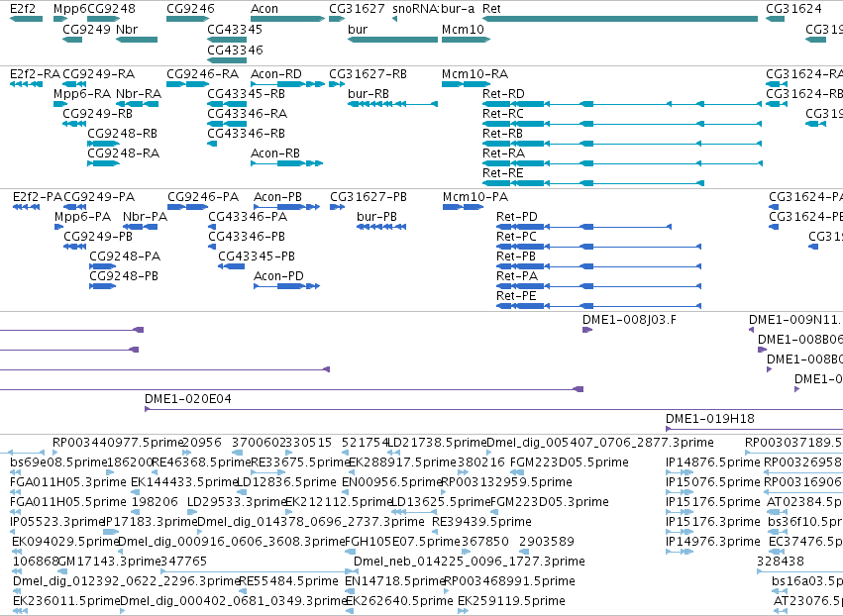Select the CG9246 gene glyph
This screenshot has height=616, width=843.
tap(187, 19)
